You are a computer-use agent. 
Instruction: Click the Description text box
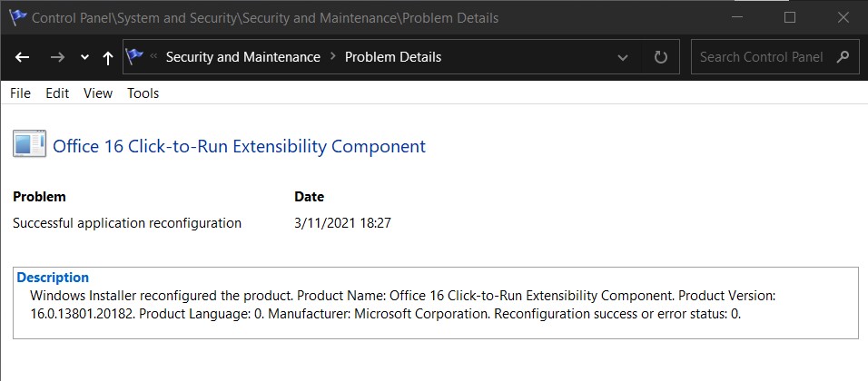(x=436, y=303)
